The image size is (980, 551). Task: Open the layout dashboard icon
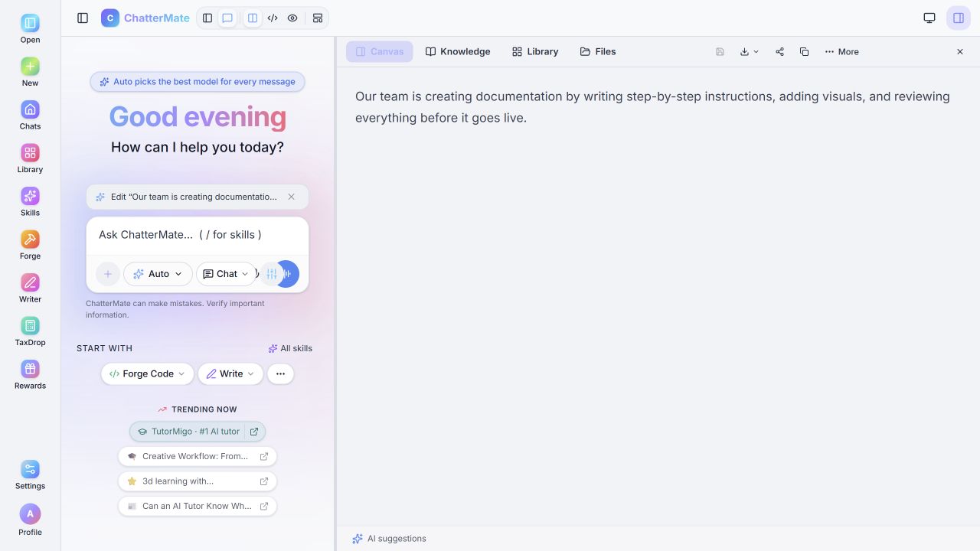[318, 18]
